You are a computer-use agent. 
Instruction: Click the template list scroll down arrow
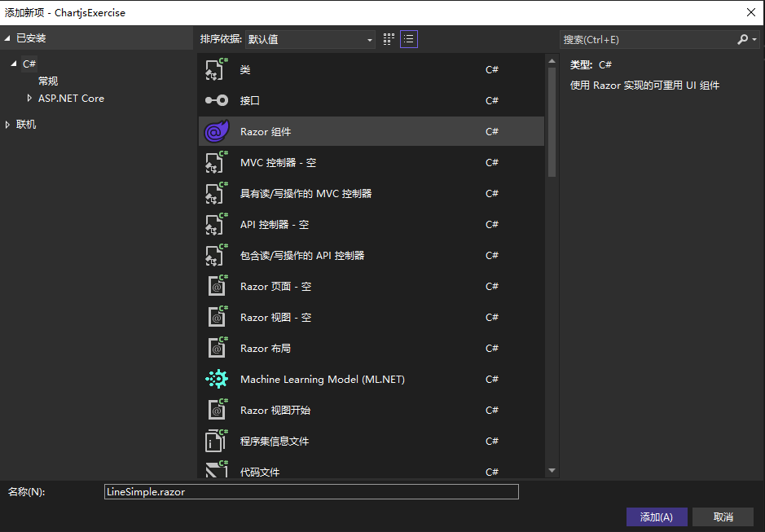552,471
